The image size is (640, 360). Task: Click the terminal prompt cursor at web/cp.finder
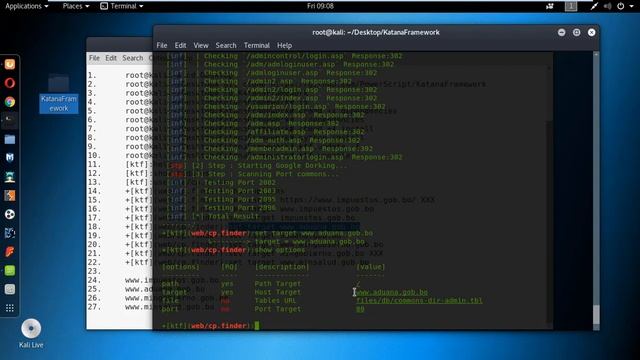tap(257, 326)
